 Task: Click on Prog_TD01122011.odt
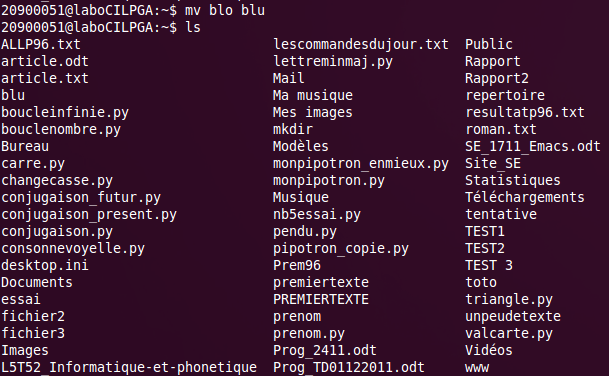point(349,367)
